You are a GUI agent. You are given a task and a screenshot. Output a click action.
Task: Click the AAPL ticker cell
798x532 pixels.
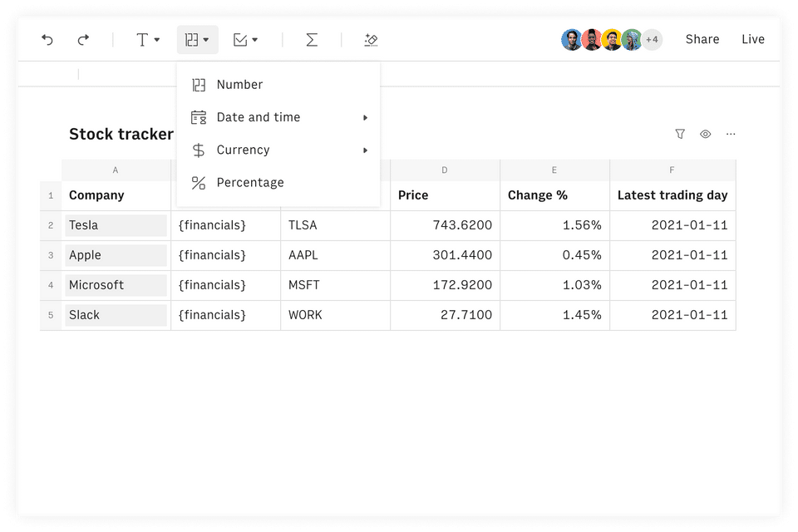tap(335, 255)
